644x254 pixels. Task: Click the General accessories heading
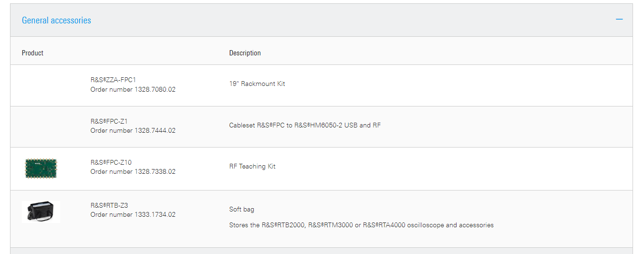point(56,21)
